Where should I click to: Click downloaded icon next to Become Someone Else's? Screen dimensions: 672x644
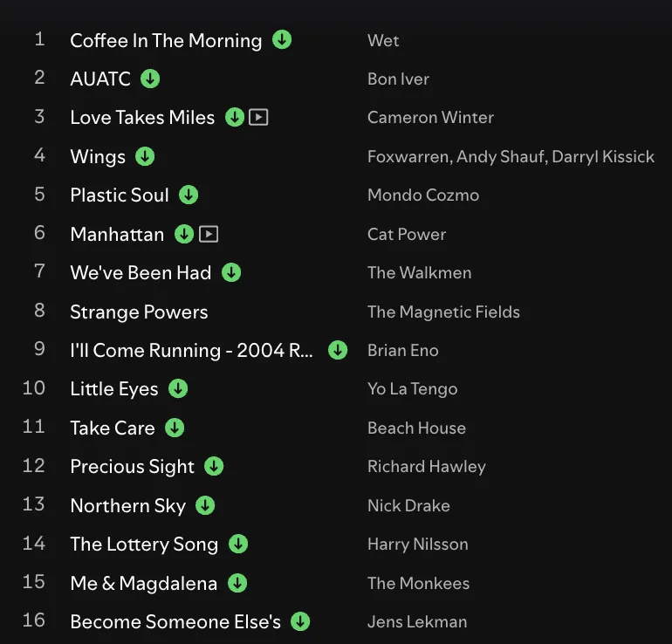click(300, 621)
